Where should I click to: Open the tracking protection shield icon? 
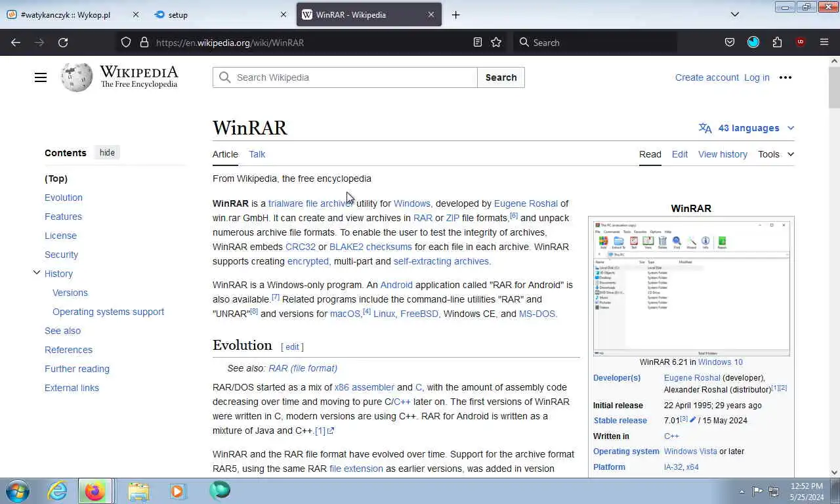(x=126, y=42)
